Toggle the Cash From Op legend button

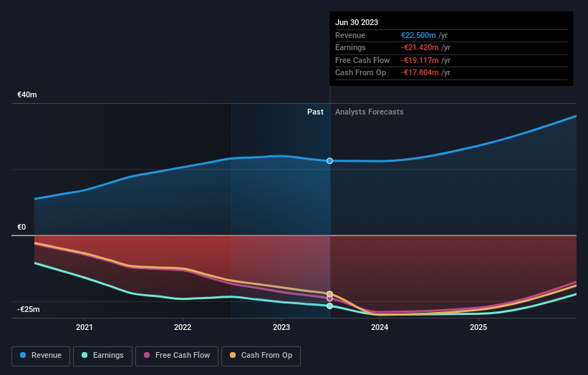pyautogui.click(x=261, y=356)
